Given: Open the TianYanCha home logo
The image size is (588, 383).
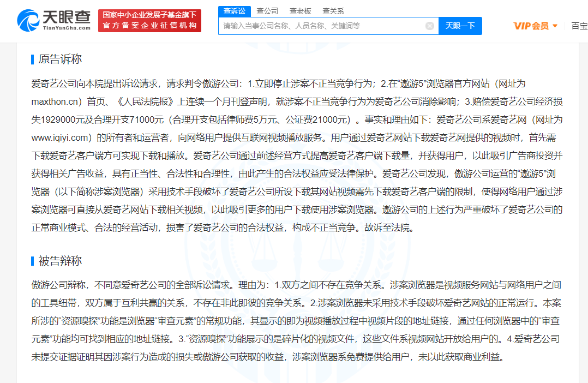Looking at the screenshot, I should (53, 21).
